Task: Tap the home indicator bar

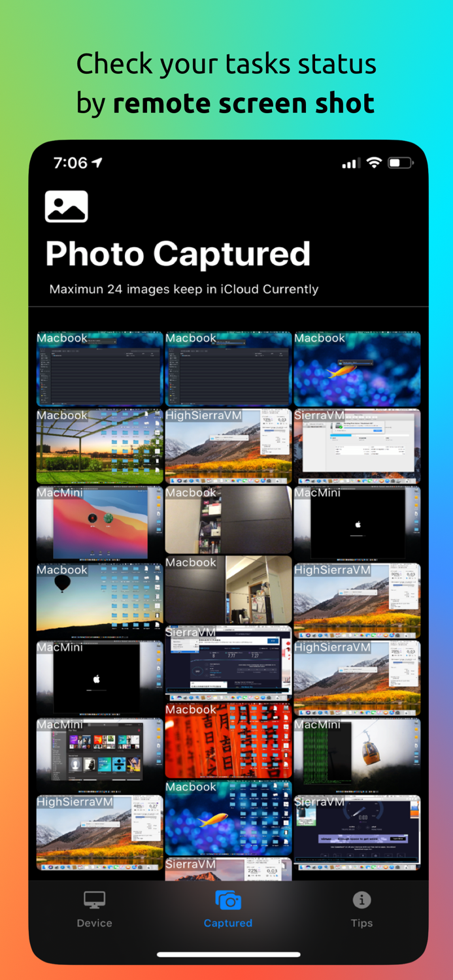Action: tap(228, 955)
